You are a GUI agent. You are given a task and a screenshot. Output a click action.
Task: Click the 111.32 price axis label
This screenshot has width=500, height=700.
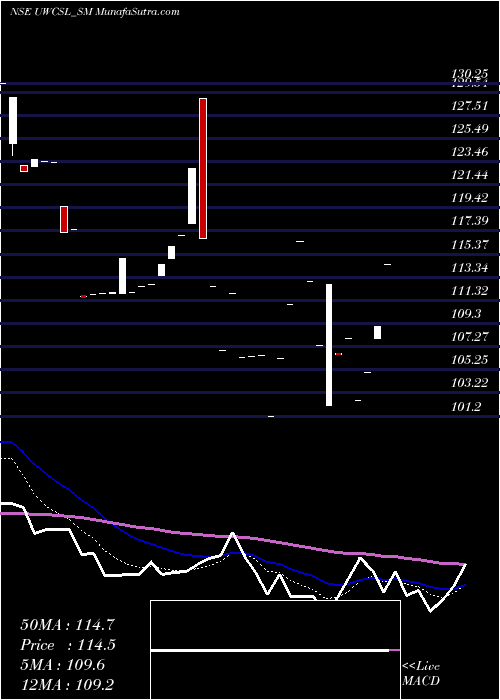point(470,291)
